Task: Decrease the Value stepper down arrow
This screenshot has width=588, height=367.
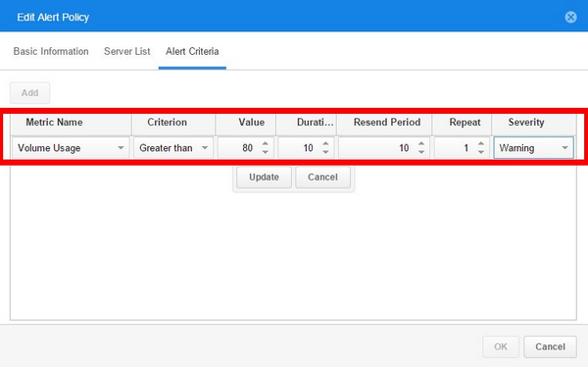Action: pyautogui.click(x=266, y=152)
